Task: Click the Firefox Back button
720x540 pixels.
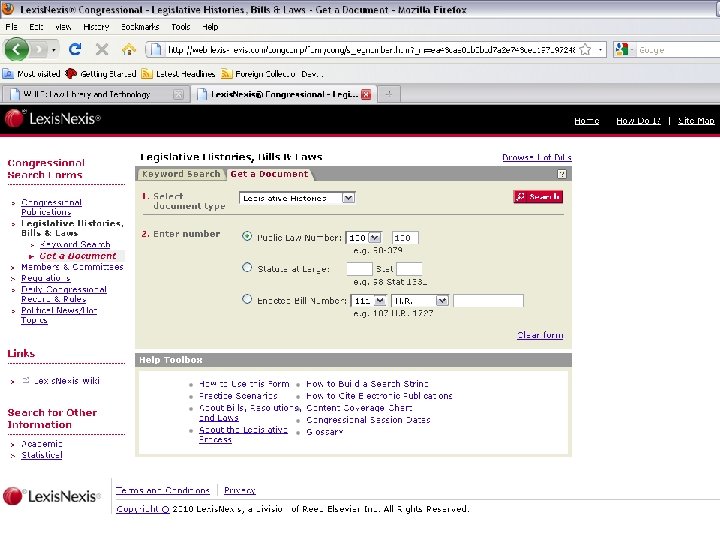Action: point(17,49)
